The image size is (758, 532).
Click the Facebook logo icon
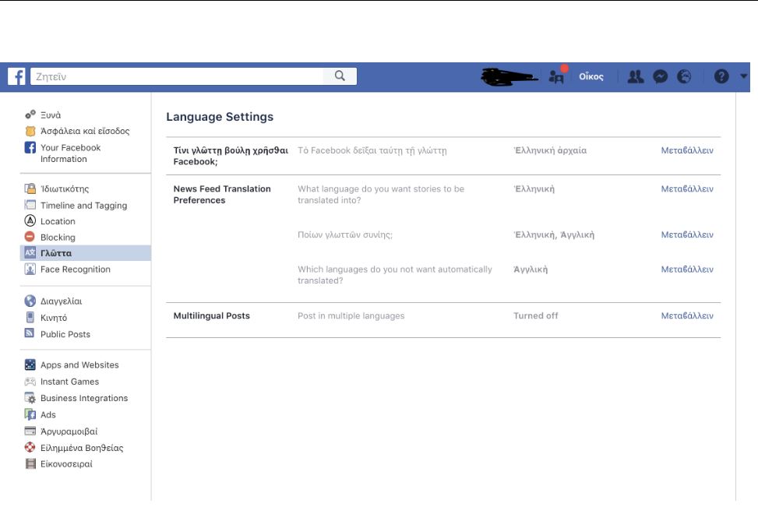17,76
